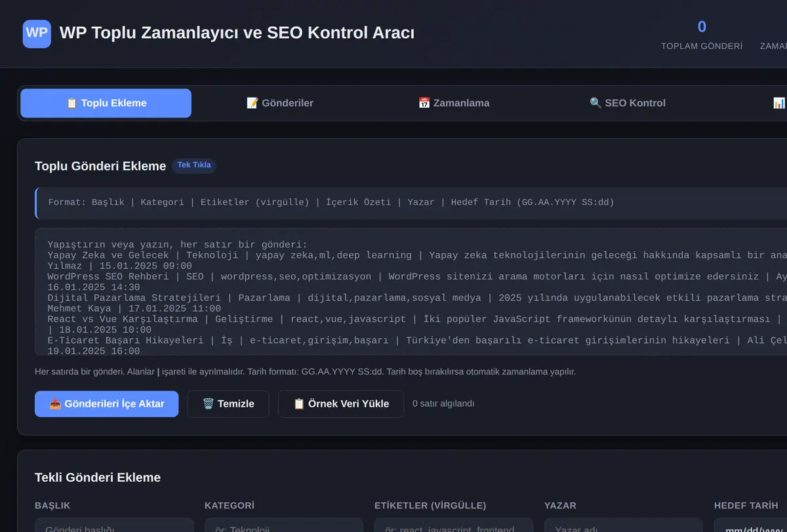The width and height of the screenshot is (787, 532).
Task: Click the '0 satır algılandı' status text
Action: [443, 403]
